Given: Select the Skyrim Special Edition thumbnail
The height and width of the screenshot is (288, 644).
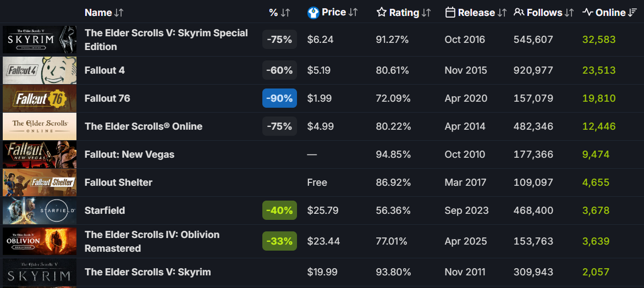Looking at the screenshot, I should [x=40, y=40].
